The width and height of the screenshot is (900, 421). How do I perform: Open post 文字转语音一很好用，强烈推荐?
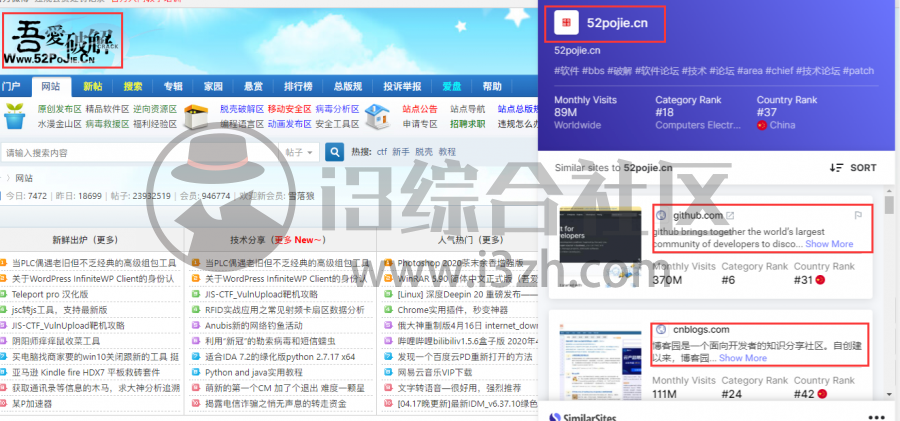coord(459,388)
